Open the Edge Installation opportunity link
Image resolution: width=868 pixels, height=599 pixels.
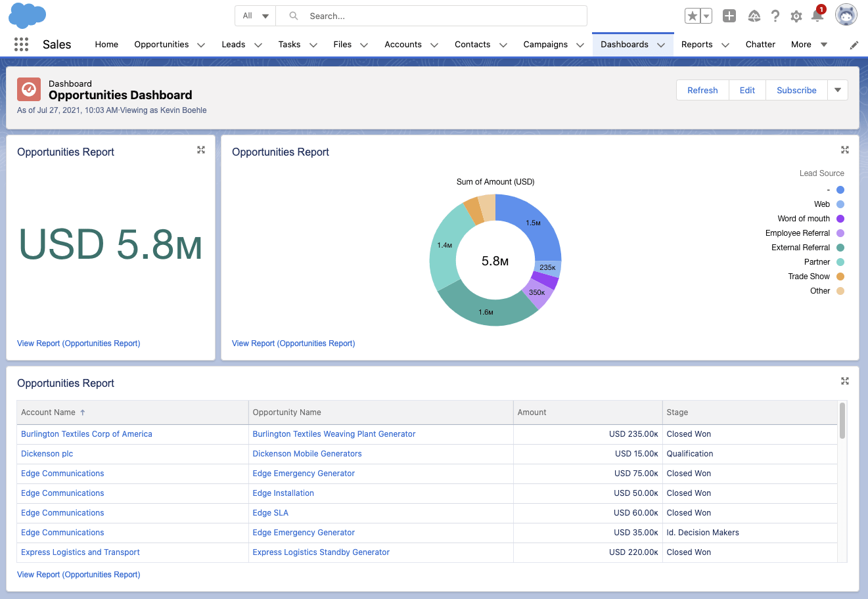283,493
